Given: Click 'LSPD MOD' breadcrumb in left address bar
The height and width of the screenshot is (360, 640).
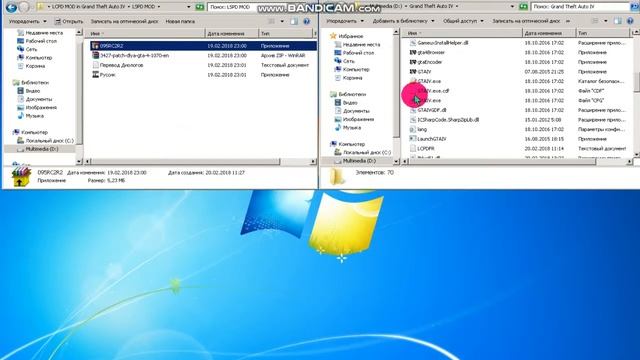Looking at the screenshot, I should coord(143,7).
